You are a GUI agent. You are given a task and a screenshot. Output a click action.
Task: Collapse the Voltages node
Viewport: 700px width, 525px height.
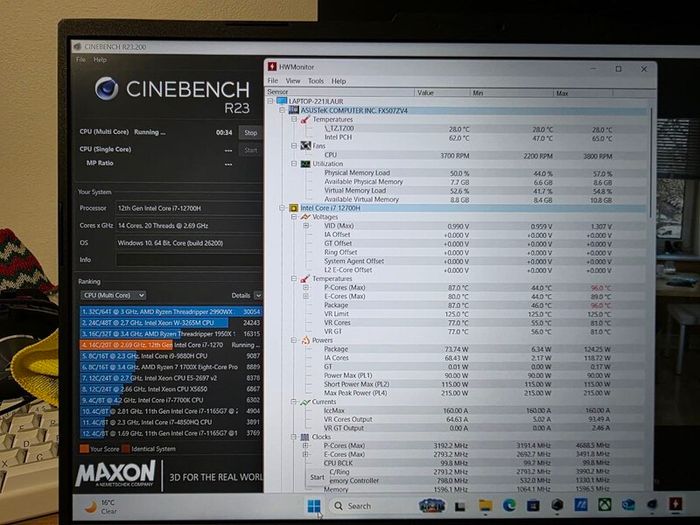pos(294,217)
